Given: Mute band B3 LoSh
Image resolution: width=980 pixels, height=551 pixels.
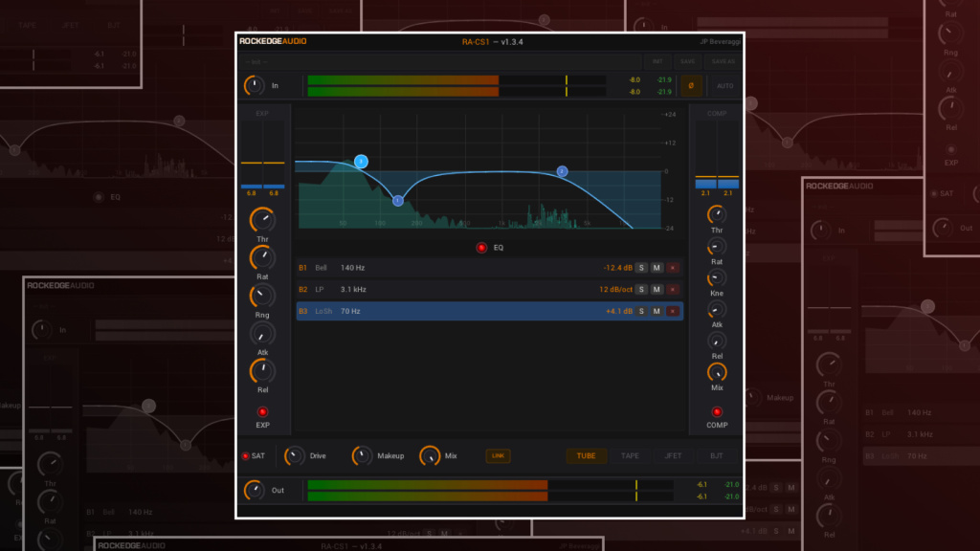Looking at the screenshot, I should pos(657,311).
